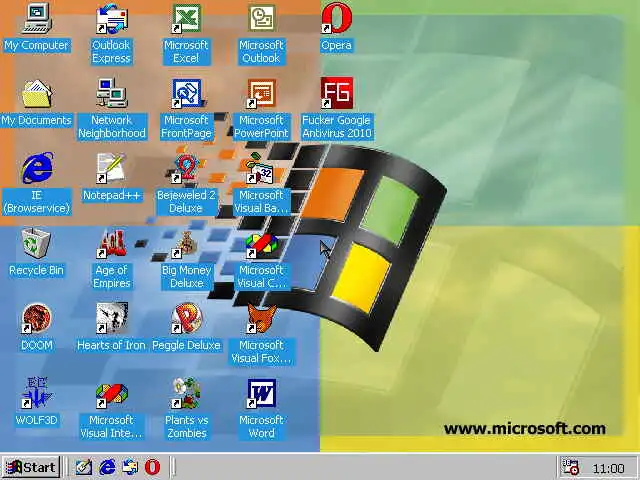
Task: Click the 11:00 taskbar clock
Action: (x=608, y=468)
